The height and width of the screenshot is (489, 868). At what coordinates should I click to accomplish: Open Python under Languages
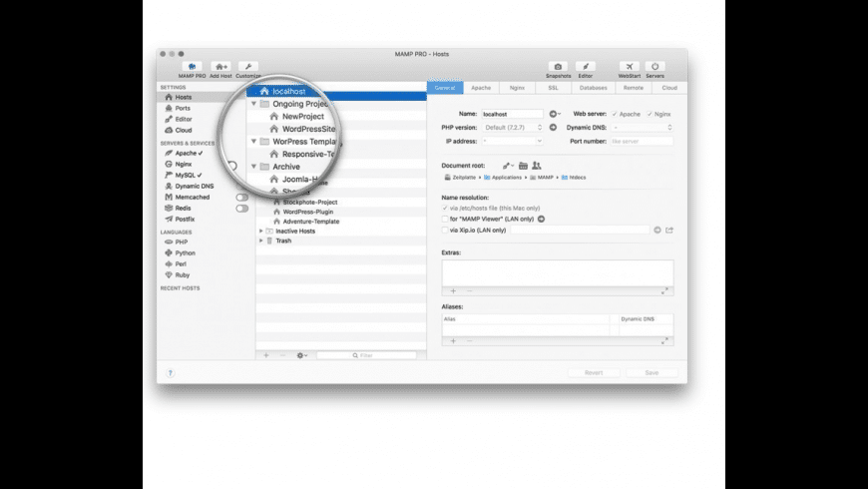[x=185, y=253]
